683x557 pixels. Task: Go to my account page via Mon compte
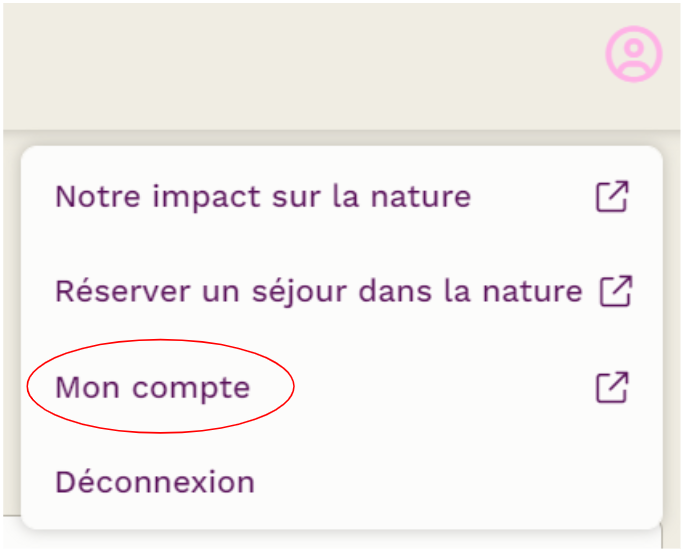152,387
